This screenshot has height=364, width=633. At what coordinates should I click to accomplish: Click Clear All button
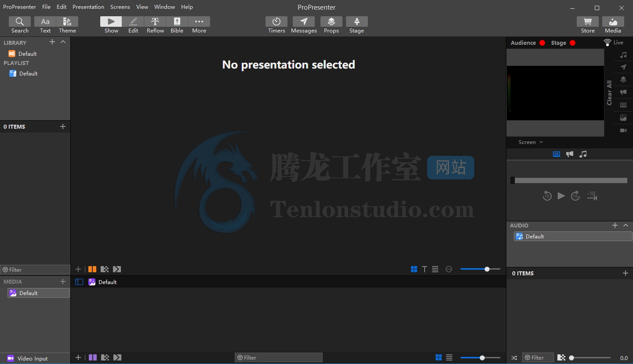[609, 93]
